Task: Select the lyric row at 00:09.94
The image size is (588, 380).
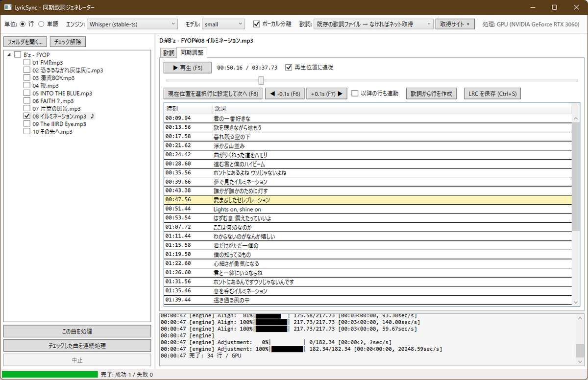Action: (368, 118)
